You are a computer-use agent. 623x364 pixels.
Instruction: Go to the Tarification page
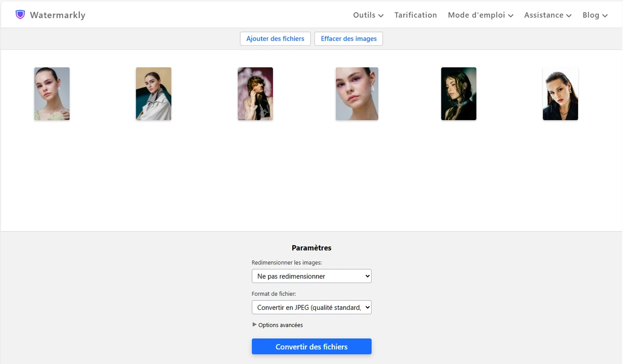point(415,15)
